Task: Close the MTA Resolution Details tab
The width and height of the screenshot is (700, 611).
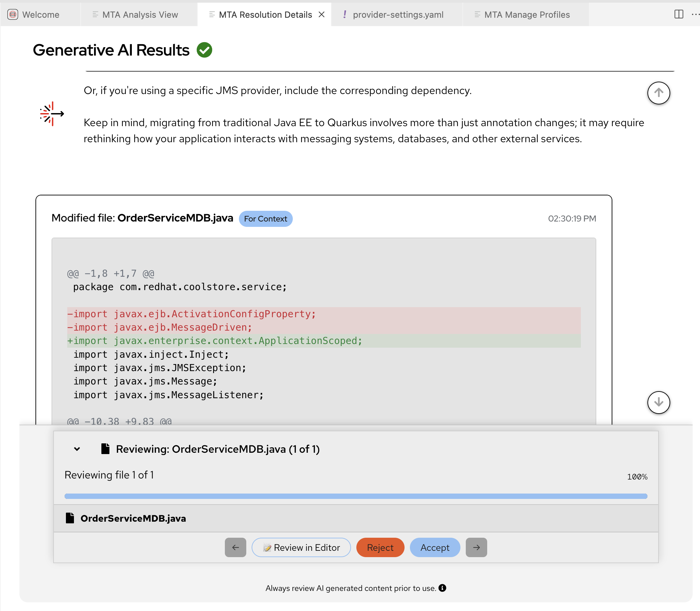Action: click(321, 15)
